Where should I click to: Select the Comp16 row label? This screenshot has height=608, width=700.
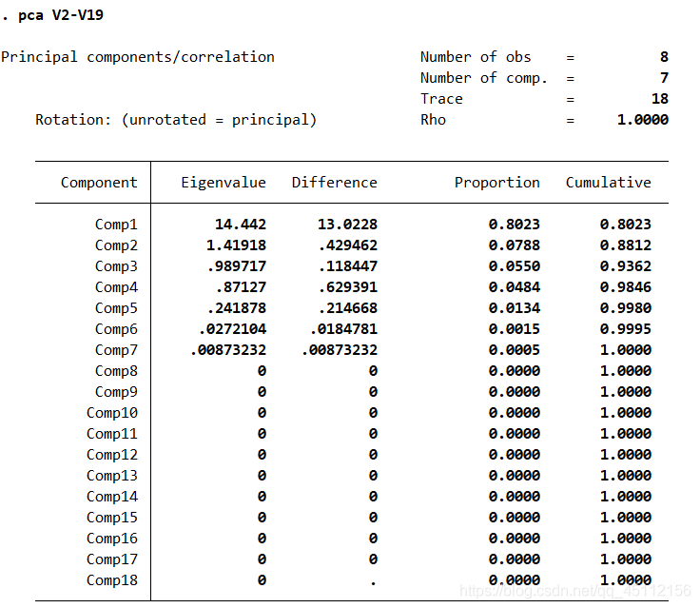click(x=112, y=539)
